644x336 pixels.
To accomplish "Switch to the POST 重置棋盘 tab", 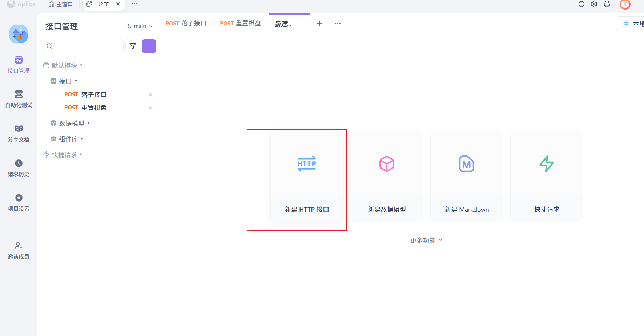I will pos(240,23).
